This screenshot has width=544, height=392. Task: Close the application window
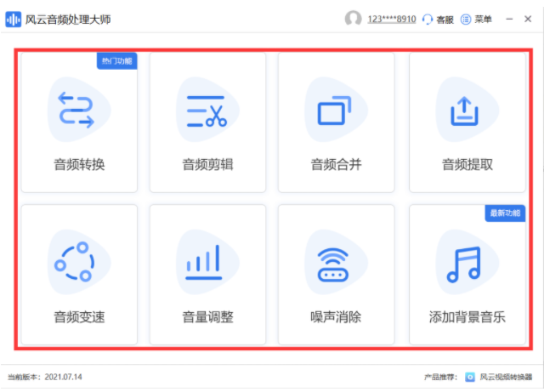point(528,19)
